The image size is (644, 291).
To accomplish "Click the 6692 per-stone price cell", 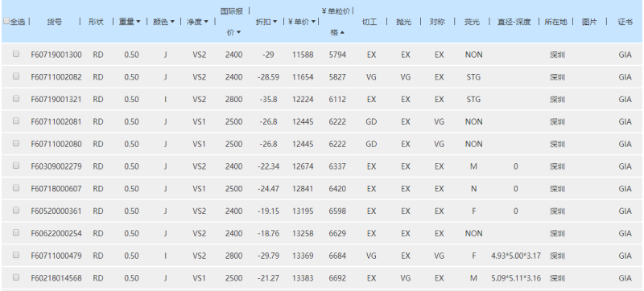I will (x=337, y=278).
